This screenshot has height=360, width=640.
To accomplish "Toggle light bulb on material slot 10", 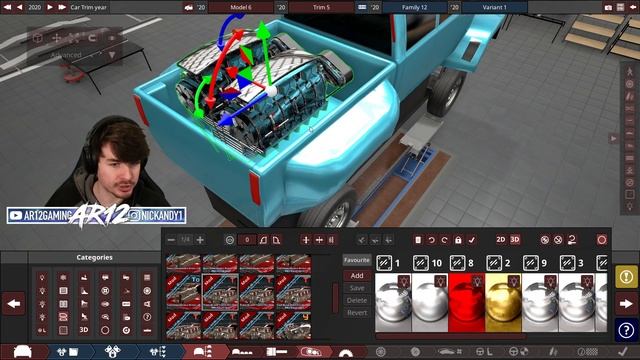I will click(440, 281).
